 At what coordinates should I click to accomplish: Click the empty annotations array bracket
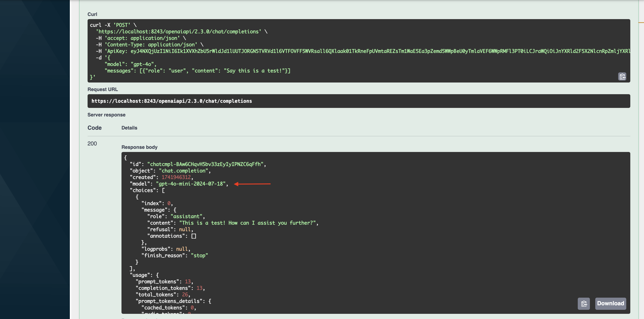[194, 236]
